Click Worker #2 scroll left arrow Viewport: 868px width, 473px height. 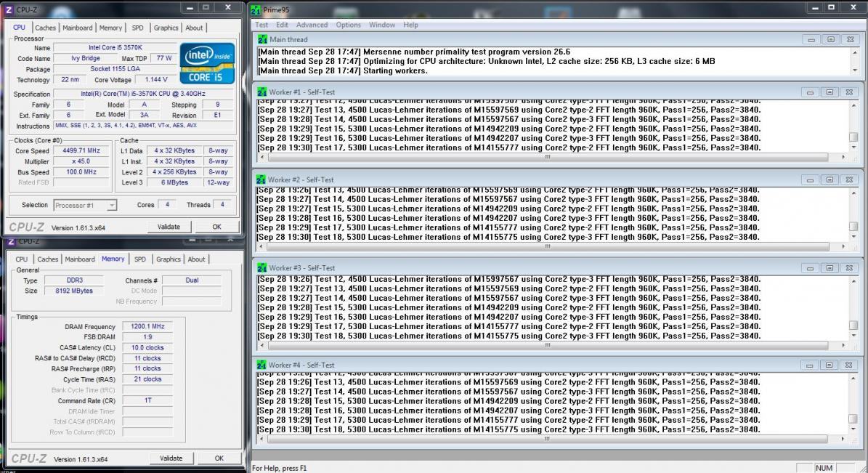click(x=262, y=246)
